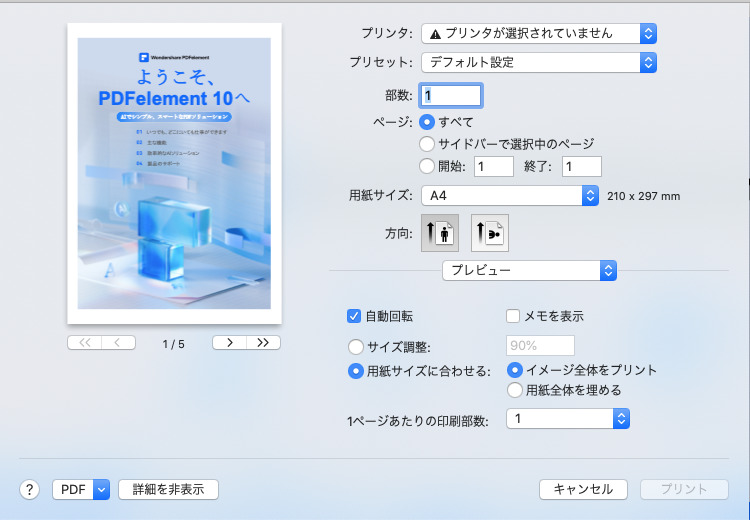This screenshot has height=520, width=750.
Task: Select 用紙全体を埋める option
Action: [515, 390]
